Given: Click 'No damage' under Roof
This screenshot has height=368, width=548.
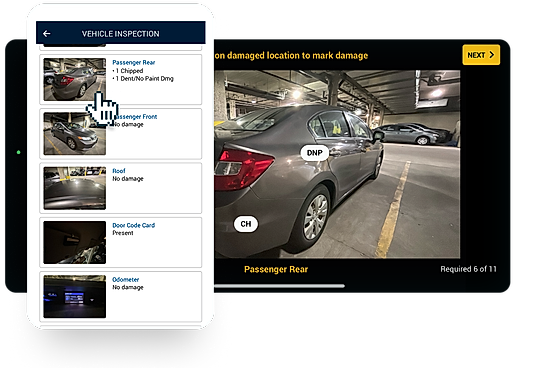Looking at the screenshot, I should coord(128,179).
